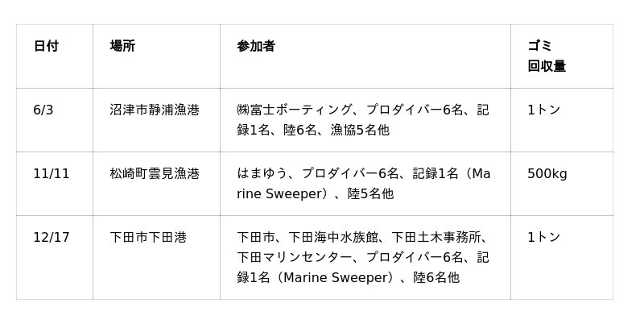
Task: Select the 6/3 date cell
Action: [x=43, y=110]
